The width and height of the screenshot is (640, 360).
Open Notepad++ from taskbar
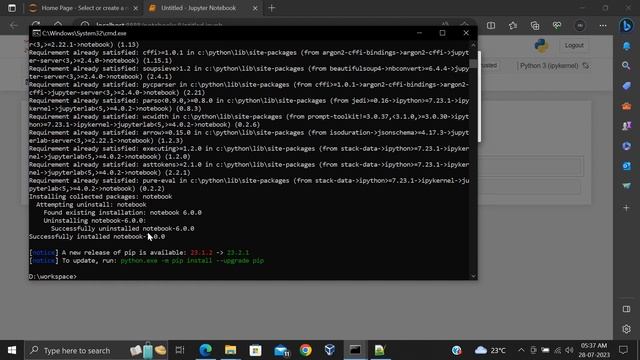pyautogui.click(x=380, y=350)
